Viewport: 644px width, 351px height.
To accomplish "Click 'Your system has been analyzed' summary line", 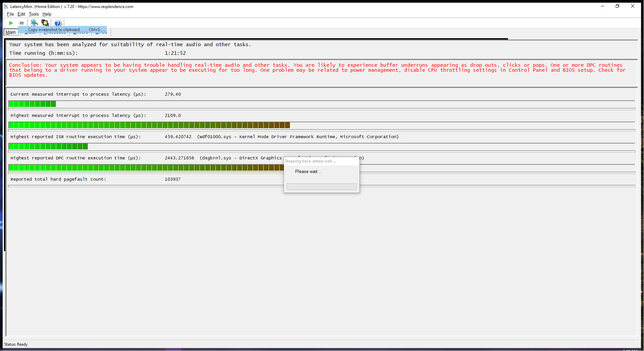I will tap(130, 44).
